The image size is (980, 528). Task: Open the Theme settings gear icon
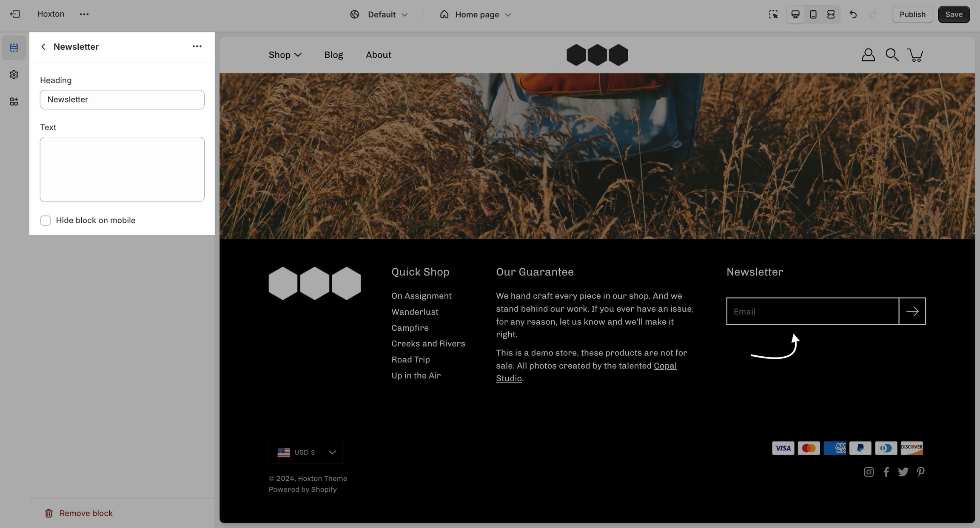[x=14, y=75]
